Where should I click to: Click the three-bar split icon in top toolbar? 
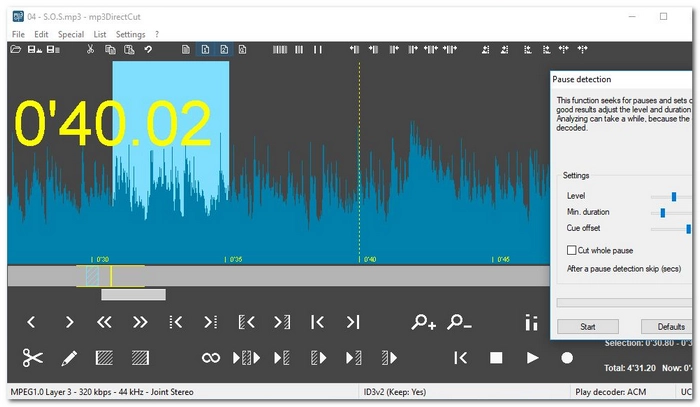(299, 50)
